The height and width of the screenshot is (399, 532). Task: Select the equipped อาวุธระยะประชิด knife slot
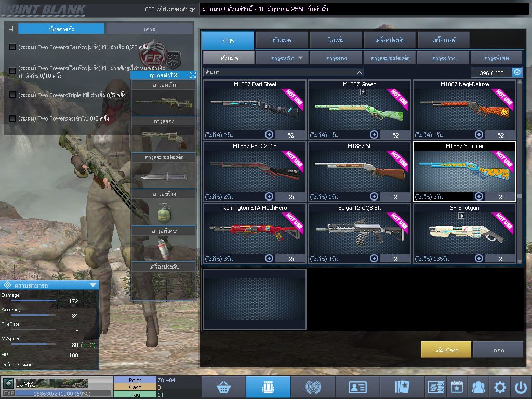click(164, 176)
